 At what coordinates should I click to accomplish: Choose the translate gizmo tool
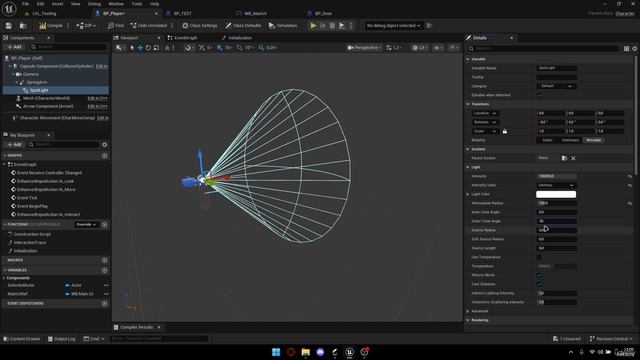[140, 48]
